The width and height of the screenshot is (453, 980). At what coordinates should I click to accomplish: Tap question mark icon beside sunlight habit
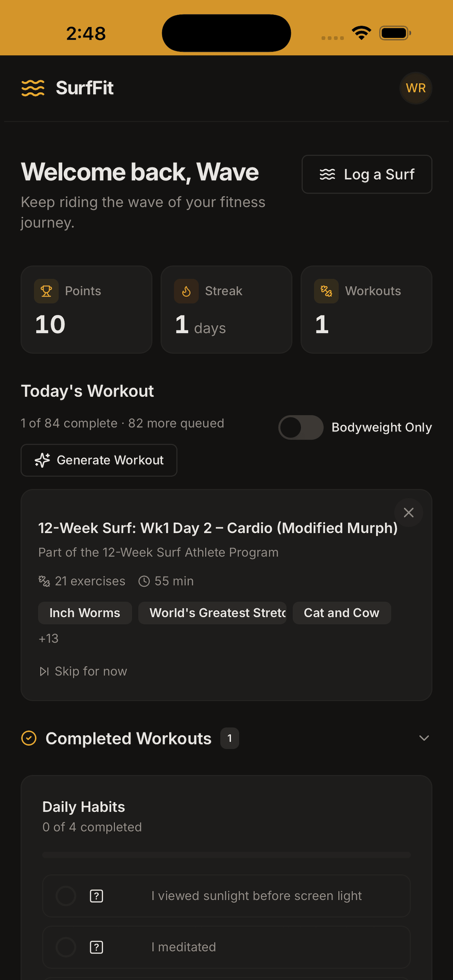[x=96, y=896]
